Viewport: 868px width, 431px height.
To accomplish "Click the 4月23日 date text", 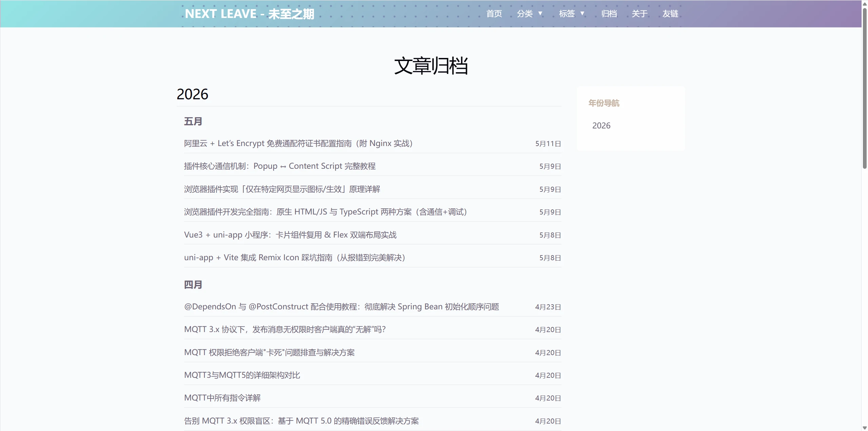I will 548,307.
